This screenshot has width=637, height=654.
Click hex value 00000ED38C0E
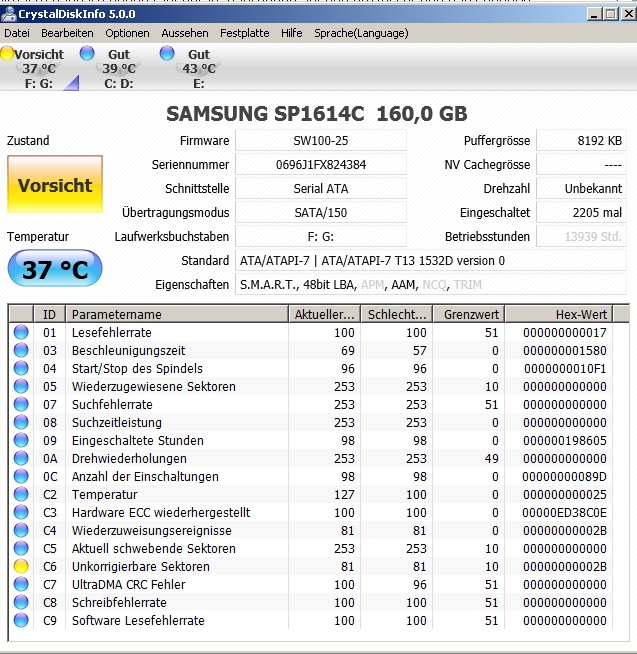(x=564, y=512)
